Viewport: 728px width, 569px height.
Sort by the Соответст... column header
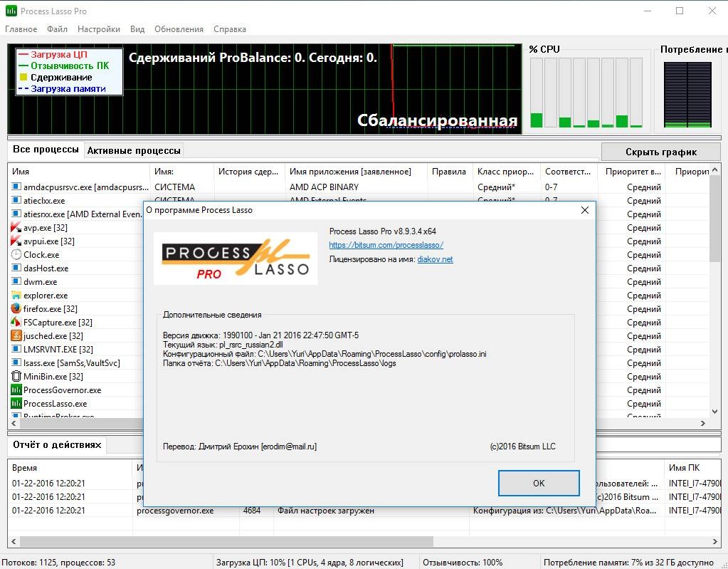click(x=569, y=172)
